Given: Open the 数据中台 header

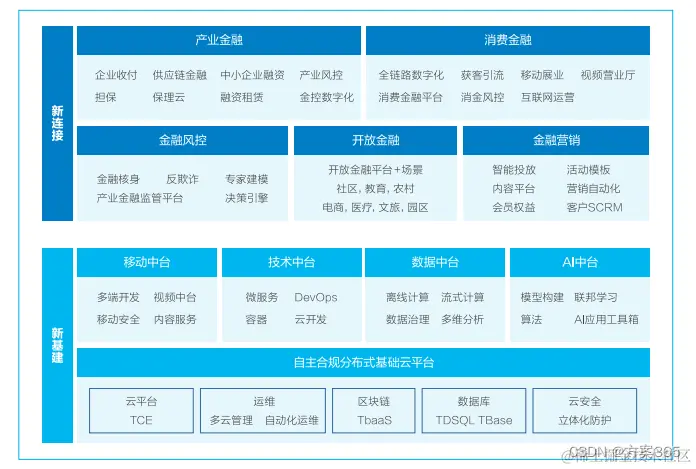Looking at the screenshot, I should tap(435, 262).
